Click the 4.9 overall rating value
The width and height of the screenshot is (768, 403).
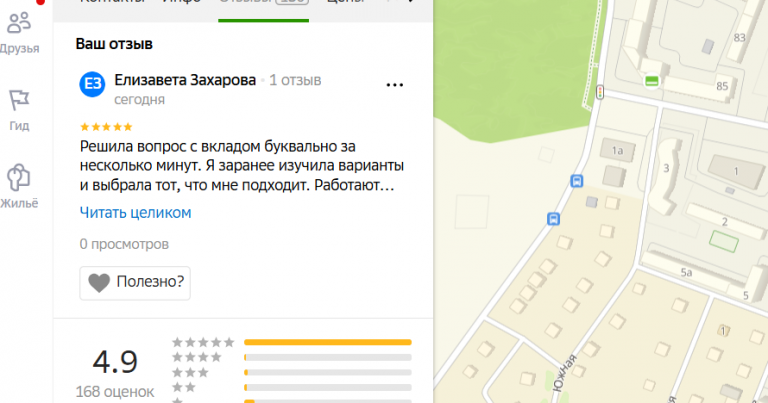pos(115,362)
